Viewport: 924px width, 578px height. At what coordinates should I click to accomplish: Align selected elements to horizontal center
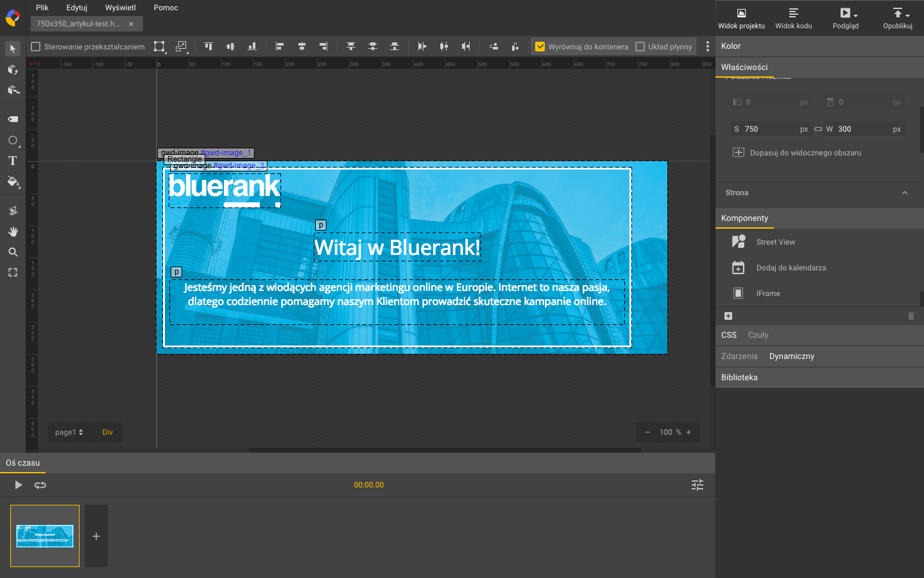tap(302, 46)
